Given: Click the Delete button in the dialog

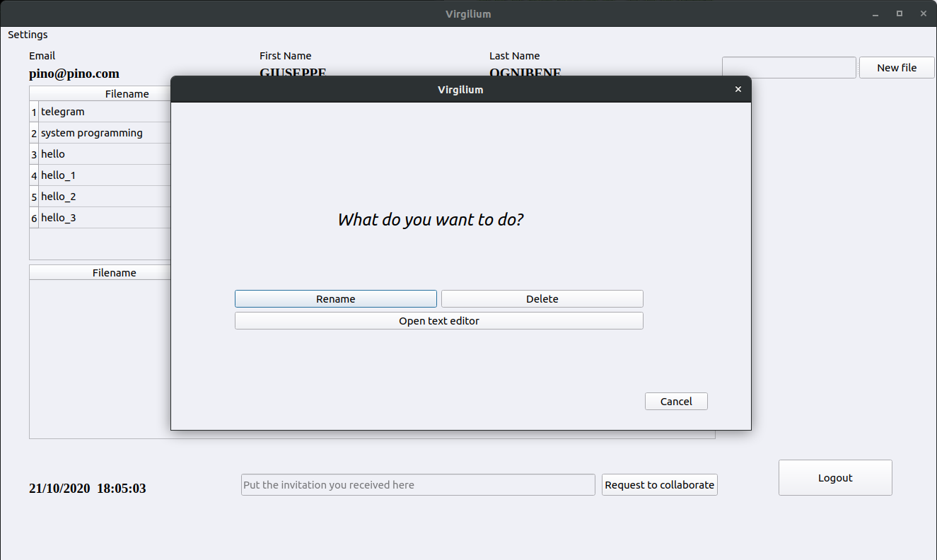Looking at the screenshot, I should point(542,299).
